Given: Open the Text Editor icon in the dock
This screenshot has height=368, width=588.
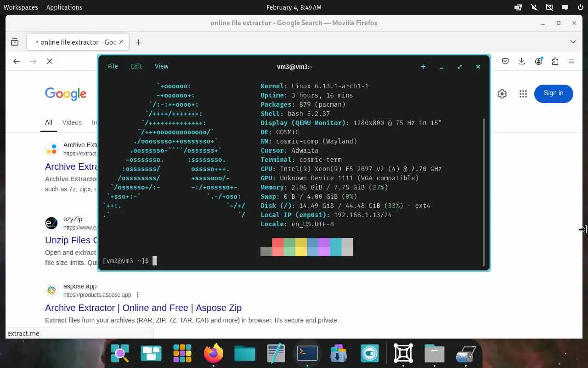Looking at the screenshot, I should 276,353.
